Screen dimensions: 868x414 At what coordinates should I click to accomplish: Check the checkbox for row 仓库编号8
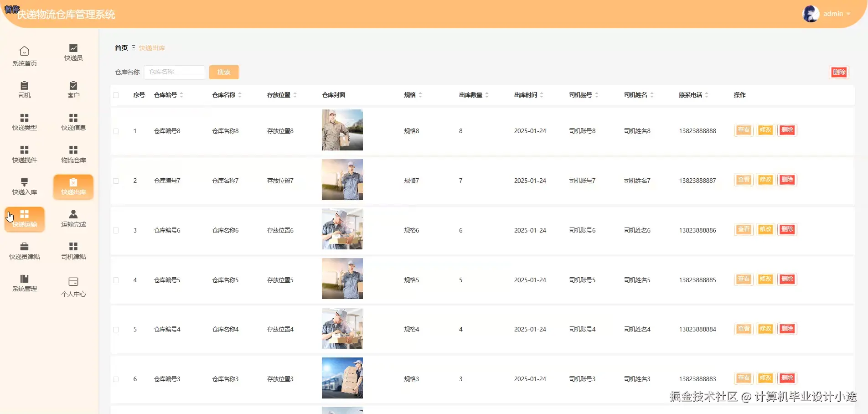click(x=116, y=131)
